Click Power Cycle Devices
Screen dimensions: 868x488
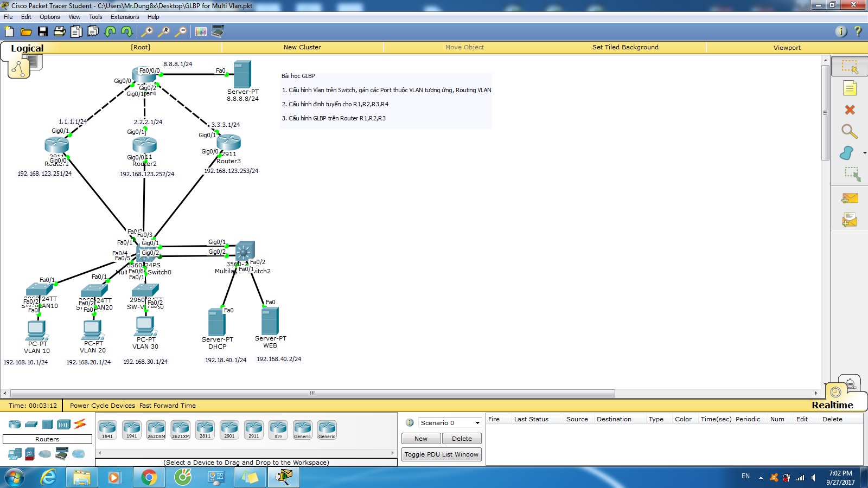click(x=102, y=406)
